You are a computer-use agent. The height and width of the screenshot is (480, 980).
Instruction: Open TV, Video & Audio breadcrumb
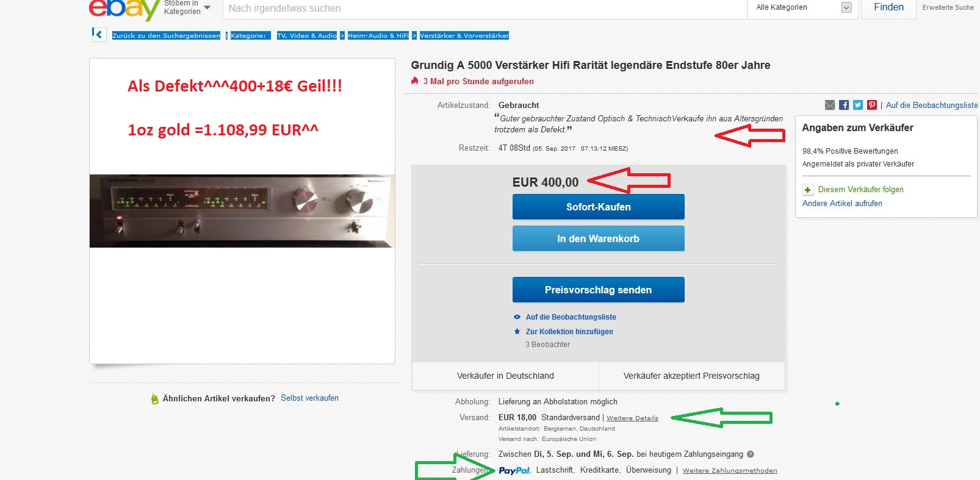[x=307, y=35]
